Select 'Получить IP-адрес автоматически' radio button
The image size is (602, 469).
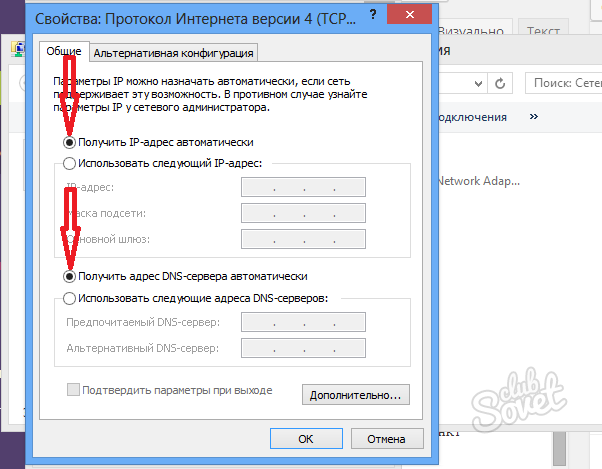(69, 142)
